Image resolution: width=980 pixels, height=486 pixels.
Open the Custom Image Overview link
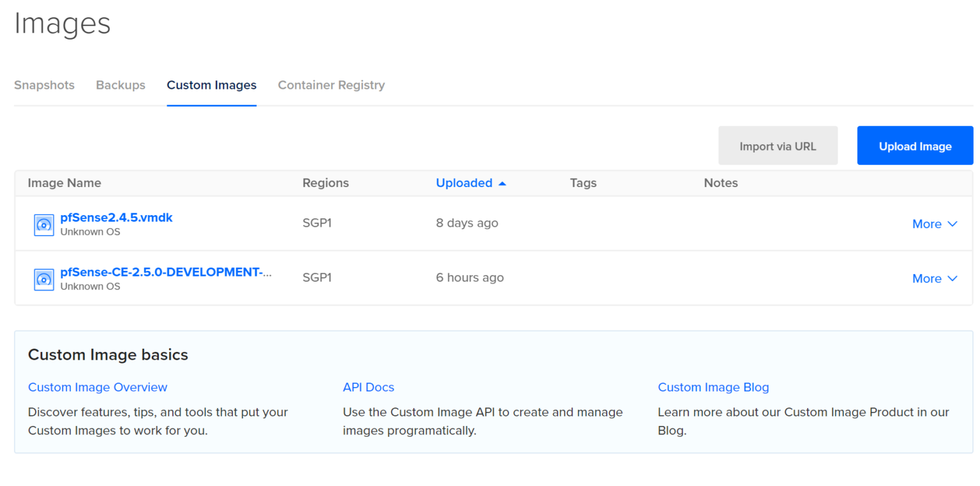pos(98,387)
